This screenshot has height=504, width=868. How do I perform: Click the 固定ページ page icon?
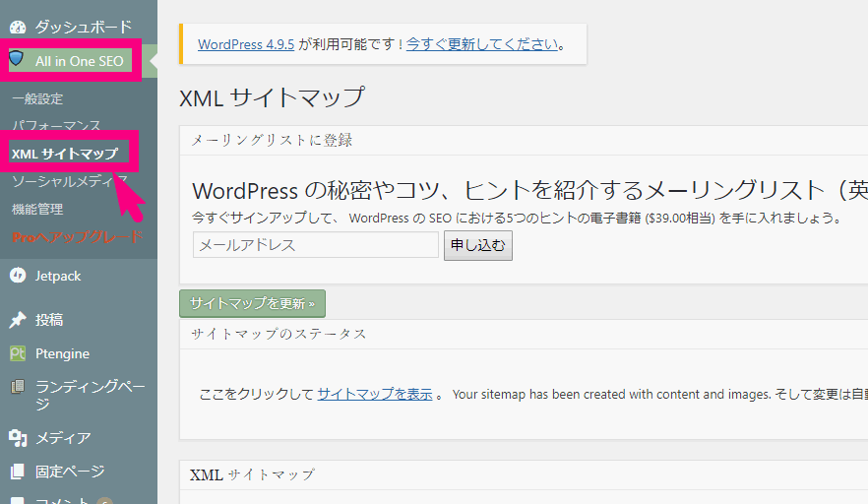click(x=18, y=472)
